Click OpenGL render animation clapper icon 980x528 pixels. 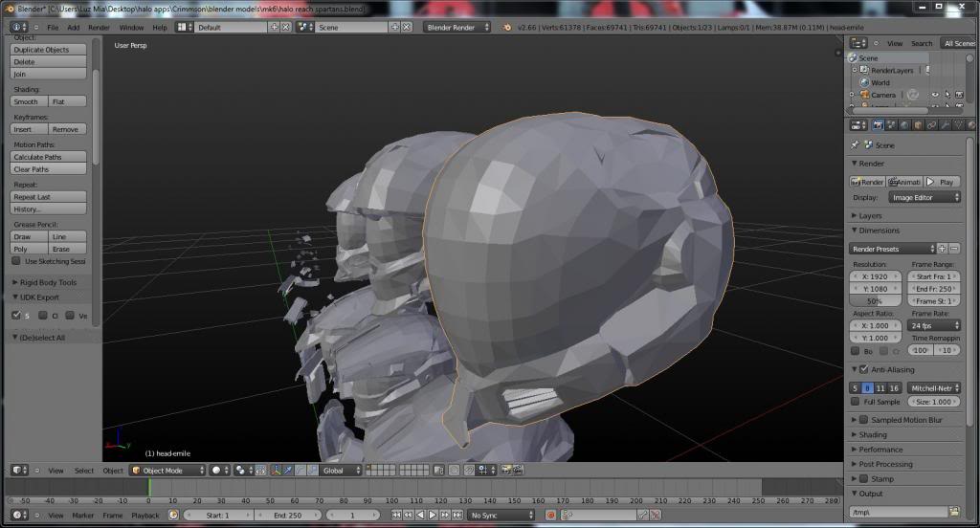tap(518, 471)
